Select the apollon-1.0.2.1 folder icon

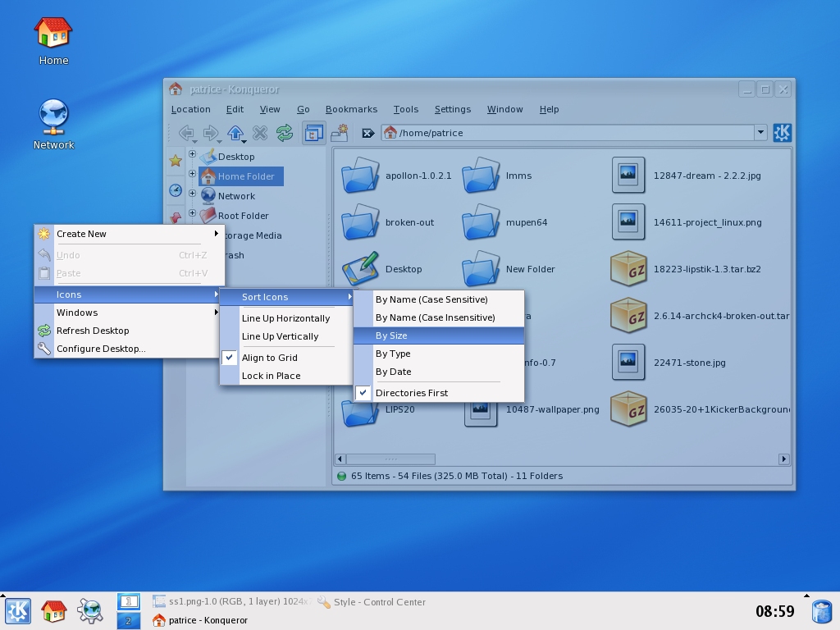point(360,176)
